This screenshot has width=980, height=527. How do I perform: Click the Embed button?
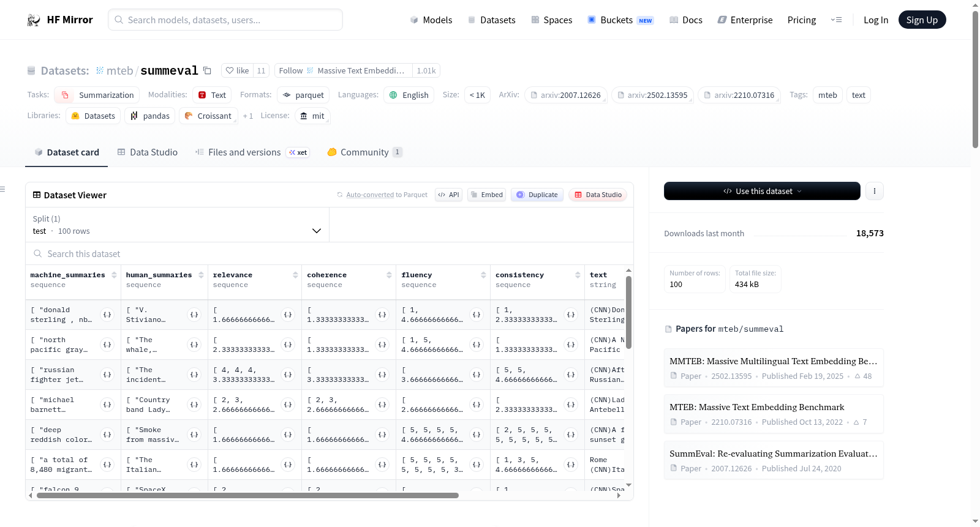(x=486, y=195)
